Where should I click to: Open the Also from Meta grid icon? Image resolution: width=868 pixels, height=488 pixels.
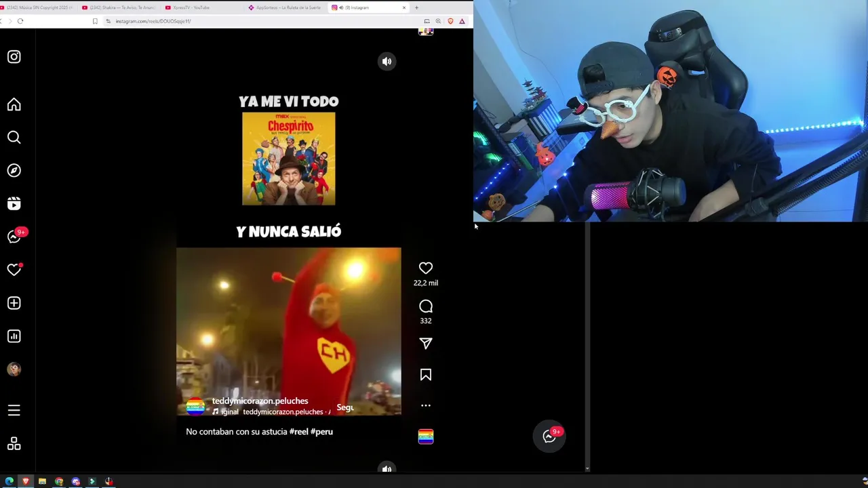click(14, 444)
